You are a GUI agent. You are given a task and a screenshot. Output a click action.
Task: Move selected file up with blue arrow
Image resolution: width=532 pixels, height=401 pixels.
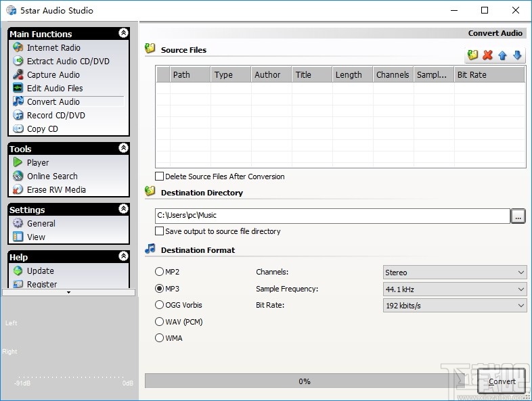pyautogui.click(x=502, y=55)
